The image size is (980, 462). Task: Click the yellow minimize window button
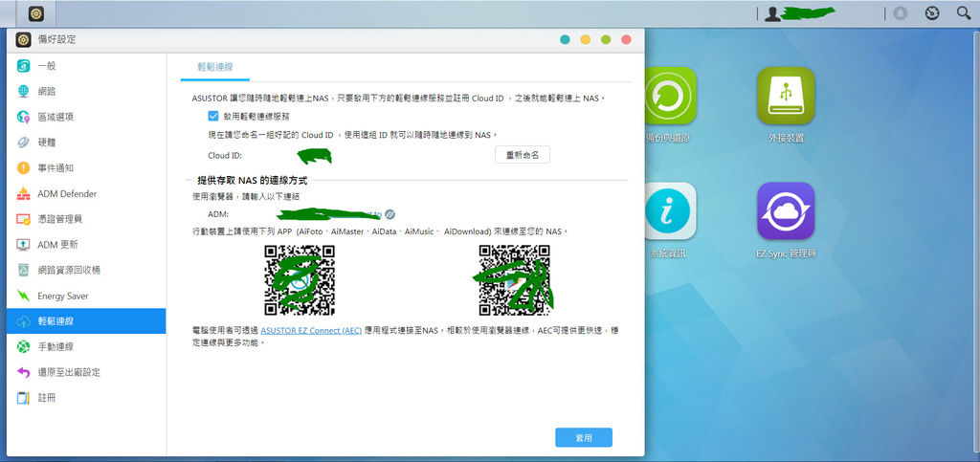tap(585, 39)
